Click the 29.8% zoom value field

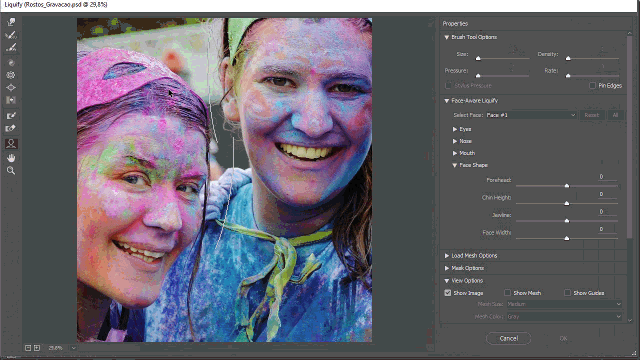tap(56, 348)
